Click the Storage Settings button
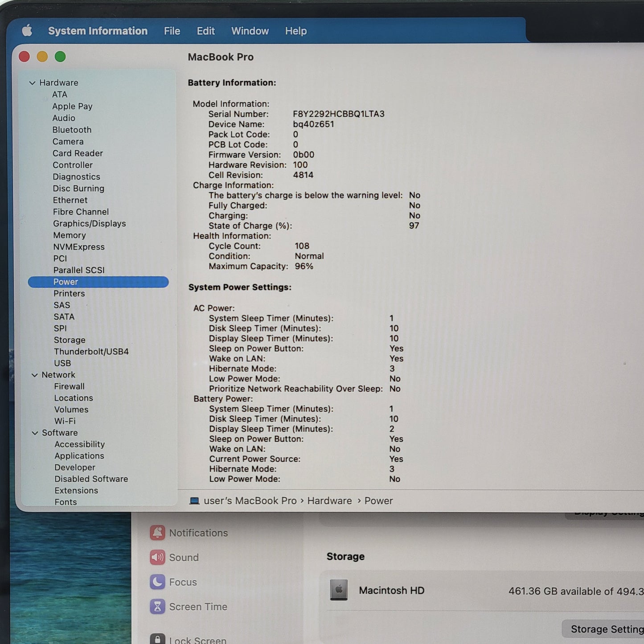Screen dimensions: 644x644 pyautogui.click(x=603, y=629)
